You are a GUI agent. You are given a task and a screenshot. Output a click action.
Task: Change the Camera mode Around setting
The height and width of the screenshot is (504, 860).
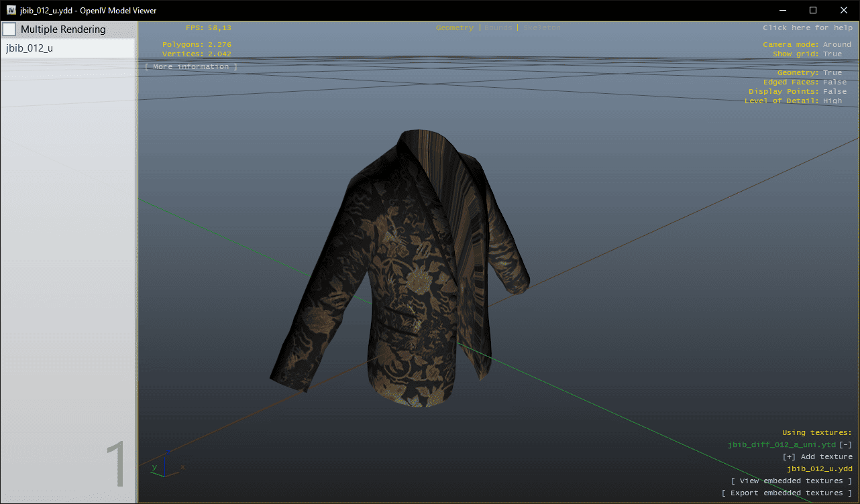[x=837, y=45]
